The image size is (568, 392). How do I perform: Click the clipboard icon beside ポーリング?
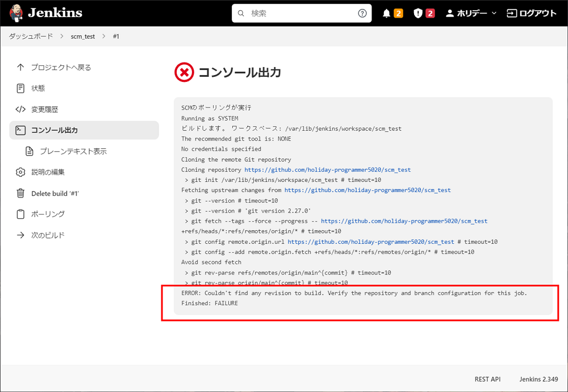(x=20, y=214)
